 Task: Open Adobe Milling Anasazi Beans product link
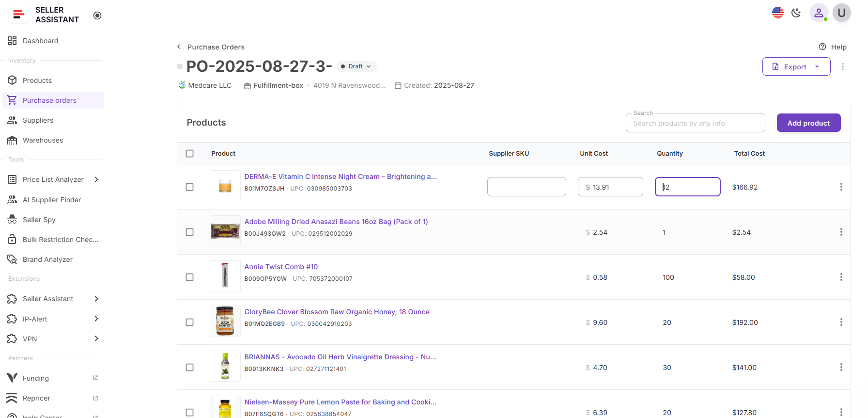click(336, 222)
